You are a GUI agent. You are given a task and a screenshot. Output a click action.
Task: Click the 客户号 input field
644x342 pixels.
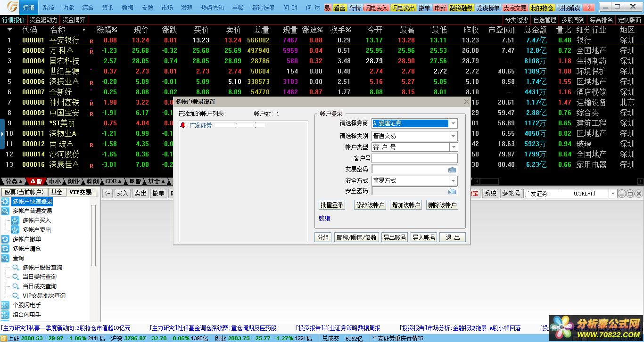(x=414, y=158)
